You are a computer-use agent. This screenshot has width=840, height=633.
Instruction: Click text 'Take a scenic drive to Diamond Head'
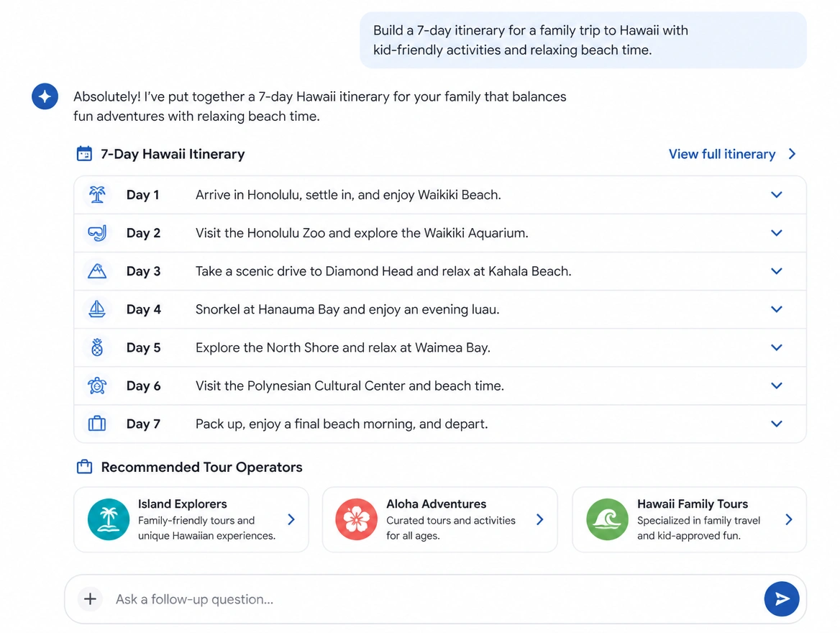[x=304, y=271]
